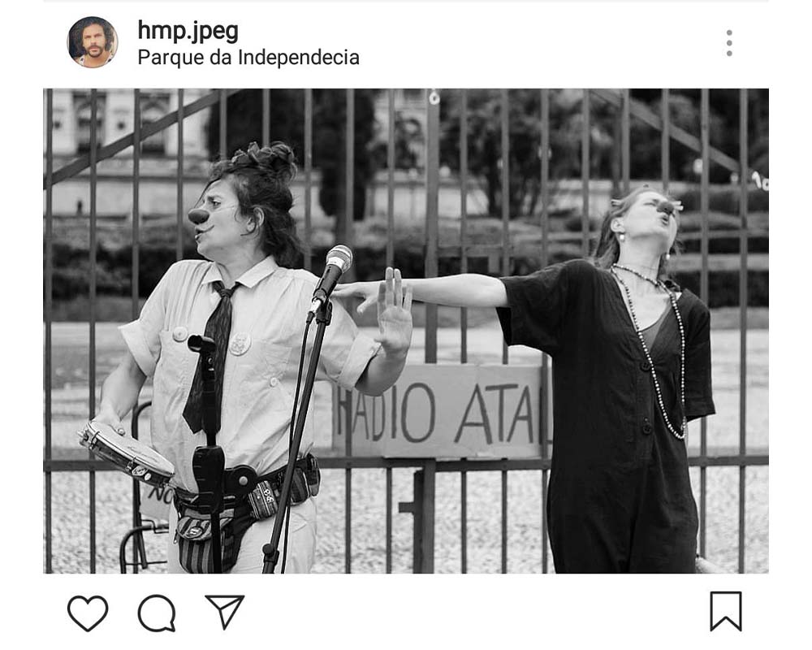Screen dimensions: 812x650
Task: Tap the raised hand in the photo center
Action: [x=394, y=311]
